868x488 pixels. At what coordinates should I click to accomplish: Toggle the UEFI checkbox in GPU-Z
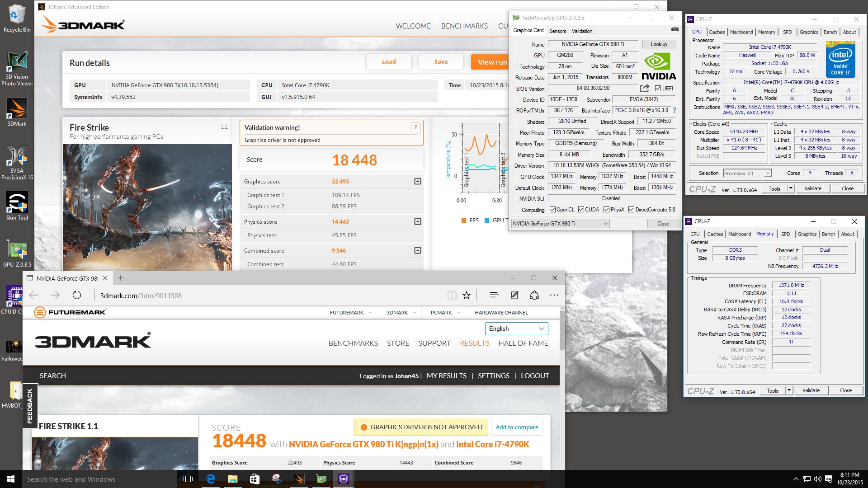658,89
